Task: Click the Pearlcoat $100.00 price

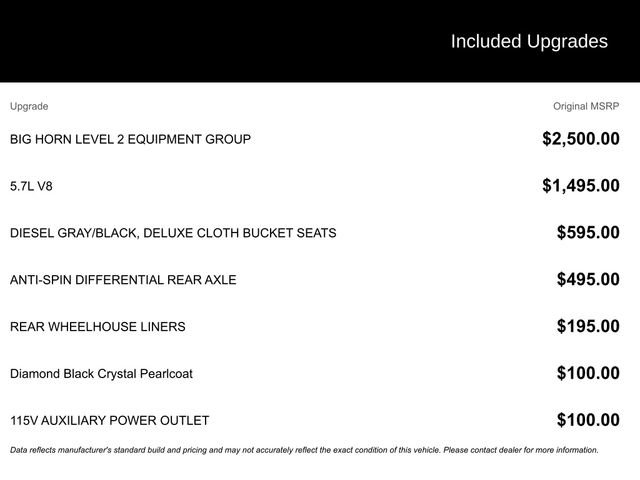Action: coord(588,373)
